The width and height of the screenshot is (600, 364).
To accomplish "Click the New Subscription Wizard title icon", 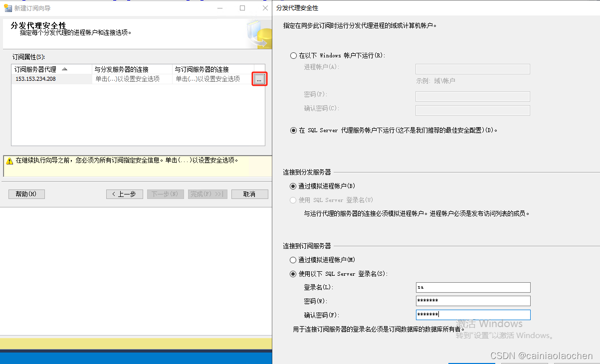I will pyautogui.click(x=7, y=8).
